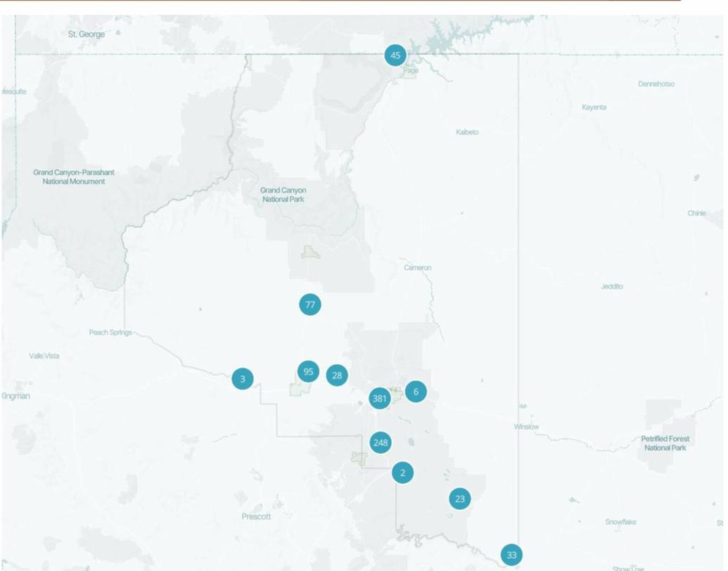Click the 77 marker near Grand Canyon

pos(309,304)
